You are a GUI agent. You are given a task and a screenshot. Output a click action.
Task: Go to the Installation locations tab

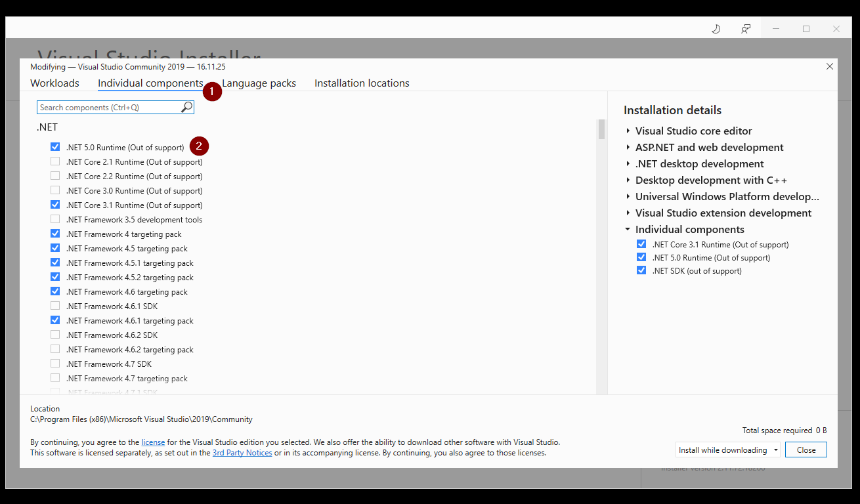(x=362, y=83)
